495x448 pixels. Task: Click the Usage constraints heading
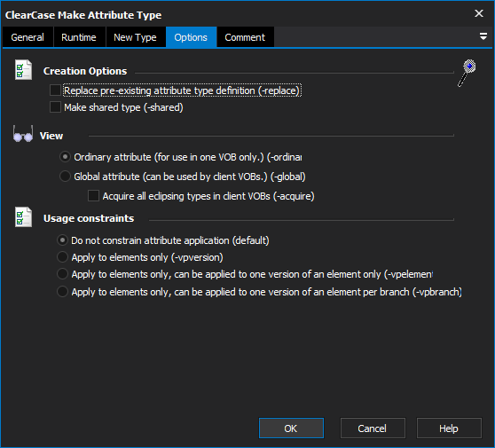pyautogui.click(x=89, y=218)
